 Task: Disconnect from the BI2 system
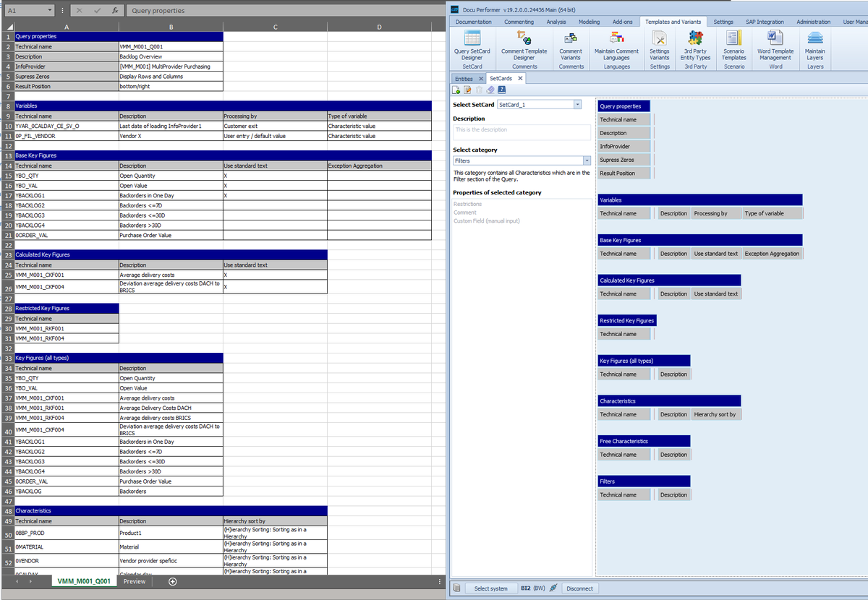pyautogui.click(x=579, y=588)
